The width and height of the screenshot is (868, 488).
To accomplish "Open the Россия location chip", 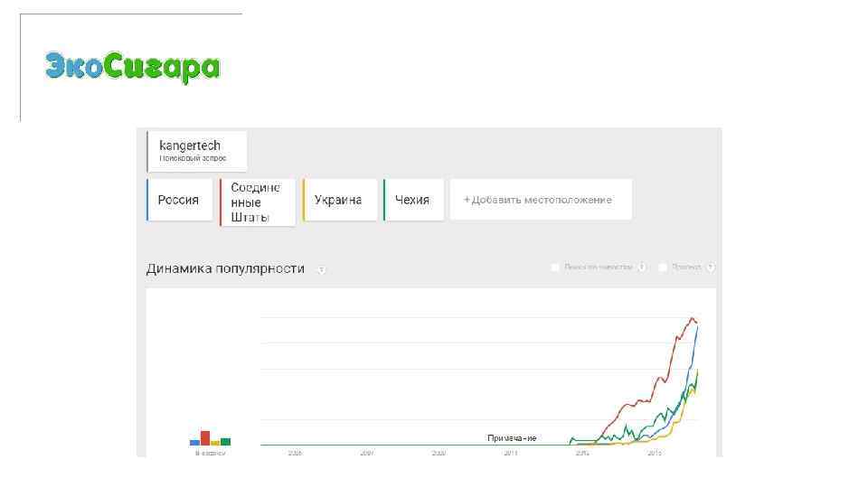I will 179,200.
